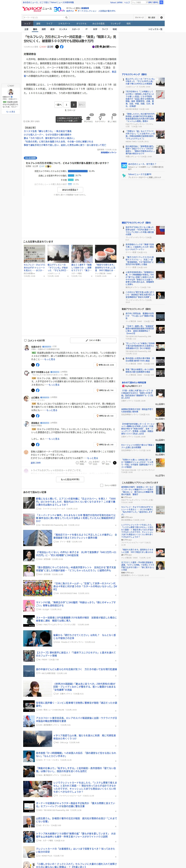Open first thumbnail in 動画アクセスランキング
The width and height of the screenshot is (186, 868).
[x=160, y=317]
